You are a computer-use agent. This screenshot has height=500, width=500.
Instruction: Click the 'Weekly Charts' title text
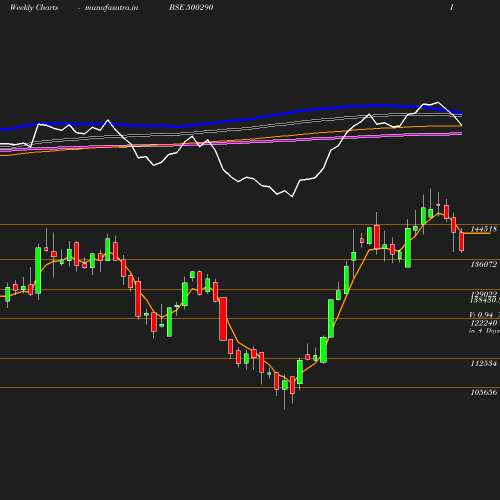[34, 7]
